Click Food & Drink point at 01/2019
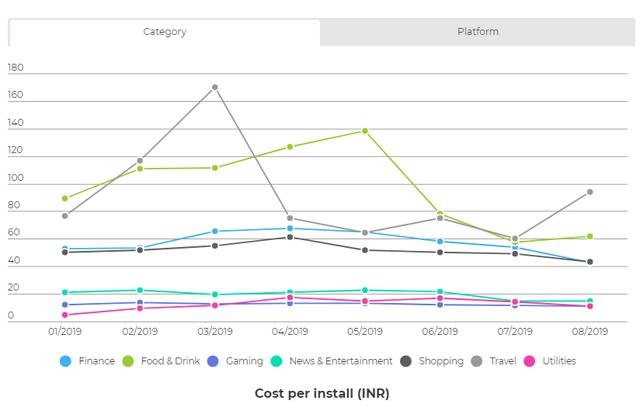 [65, 198]
